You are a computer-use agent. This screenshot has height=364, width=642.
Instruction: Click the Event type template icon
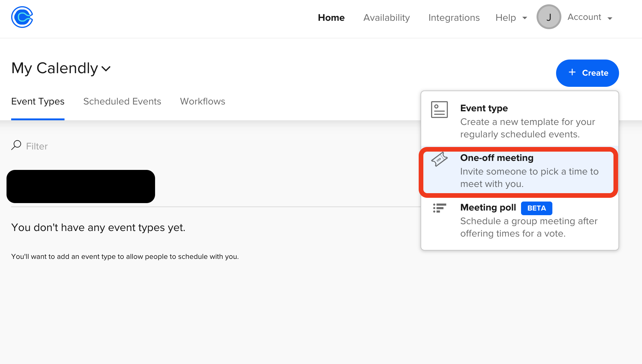(x=439, y=109)
